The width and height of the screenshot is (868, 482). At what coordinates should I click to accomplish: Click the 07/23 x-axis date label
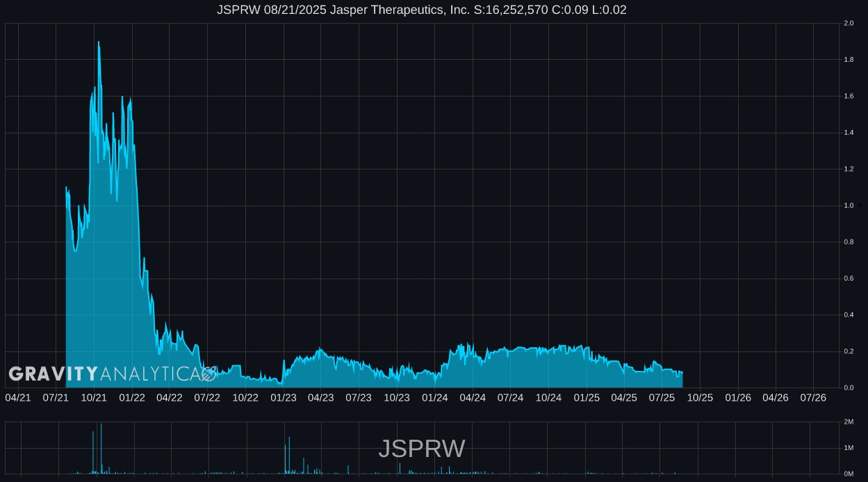(x=359, y=397)
